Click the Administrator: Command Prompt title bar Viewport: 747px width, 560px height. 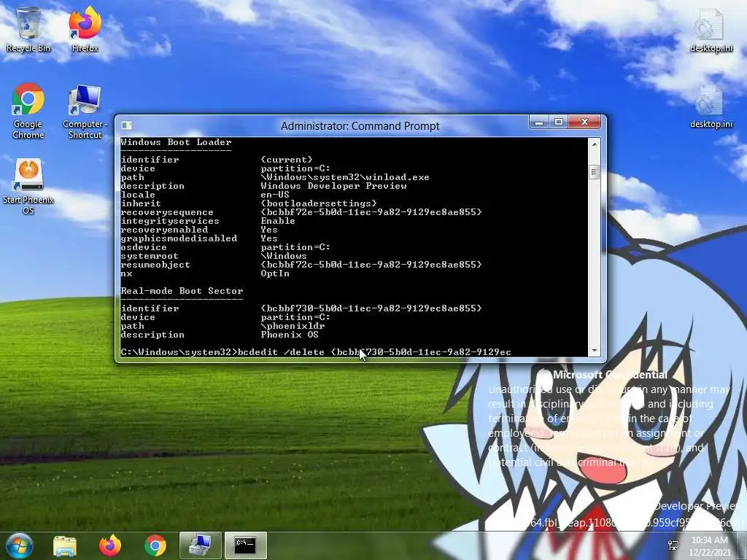coord(360,125)
